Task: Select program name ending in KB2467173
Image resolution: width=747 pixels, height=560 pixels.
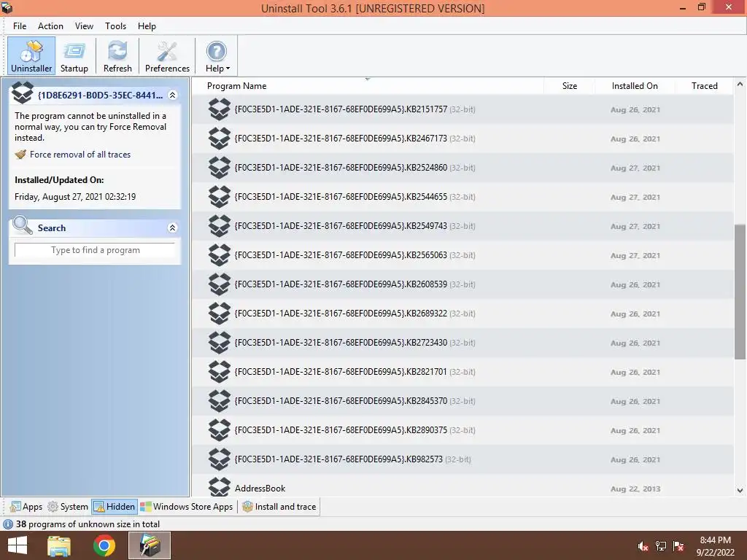Action: pyautogui.click(x=341, y=139)
